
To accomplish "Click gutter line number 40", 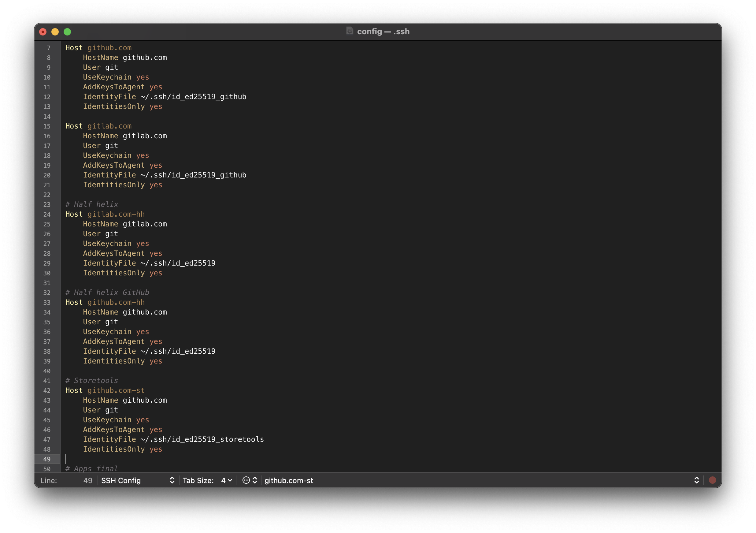I will (47, 371).
